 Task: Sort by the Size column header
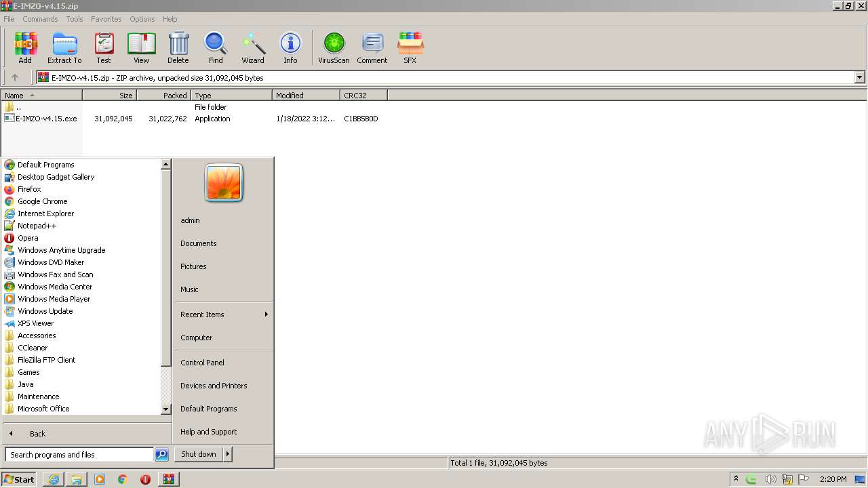pos(109,96)
